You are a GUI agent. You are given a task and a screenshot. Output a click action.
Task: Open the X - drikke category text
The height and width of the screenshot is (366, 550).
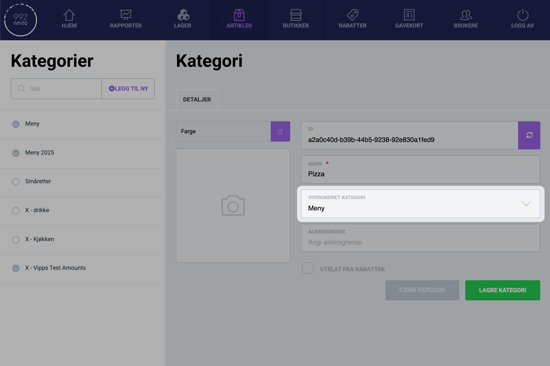[x=37, y=210]
